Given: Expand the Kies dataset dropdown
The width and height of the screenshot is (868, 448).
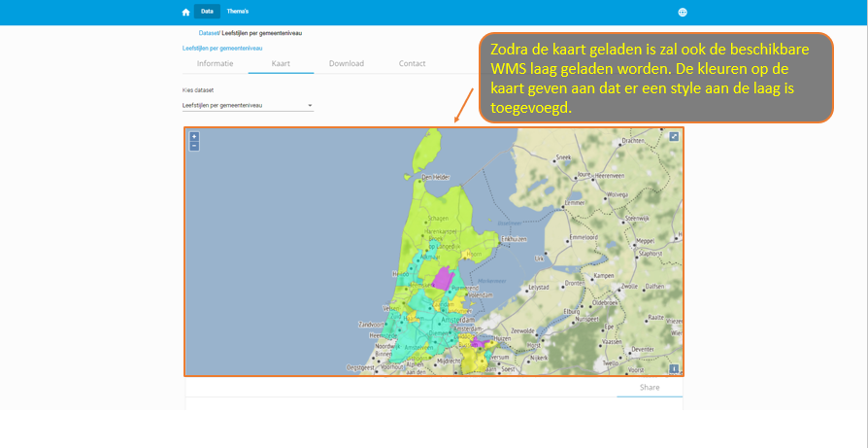Looking at the screenshot, I should tap(248, 105).
